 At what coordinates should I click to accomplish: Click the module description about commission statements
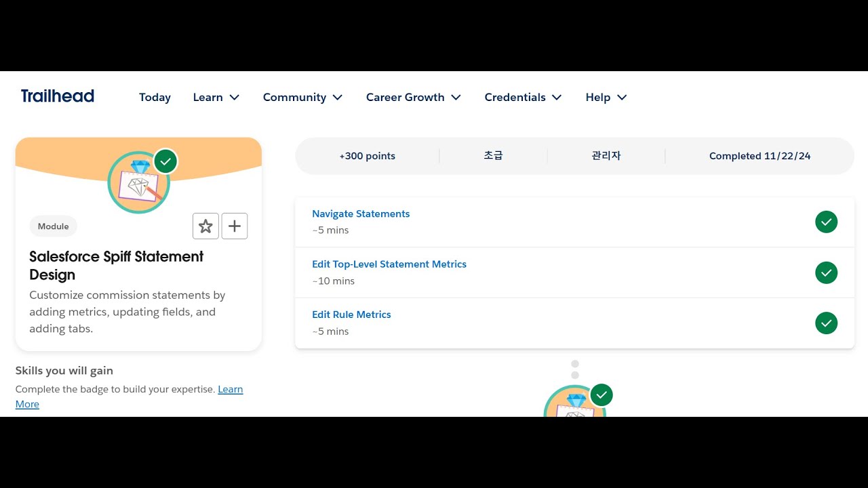127,312
